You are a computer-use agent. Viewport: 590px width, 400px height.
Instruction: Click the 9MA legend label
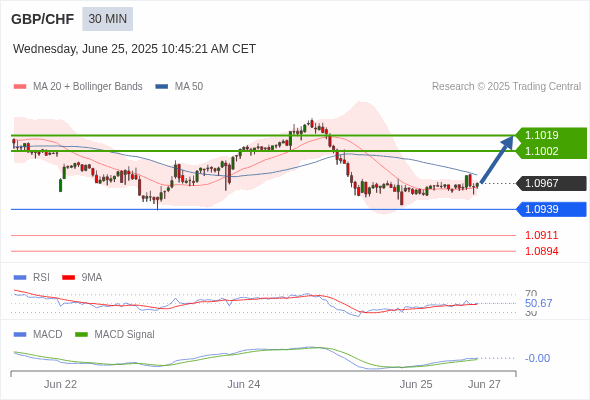[x=92, y=278]
